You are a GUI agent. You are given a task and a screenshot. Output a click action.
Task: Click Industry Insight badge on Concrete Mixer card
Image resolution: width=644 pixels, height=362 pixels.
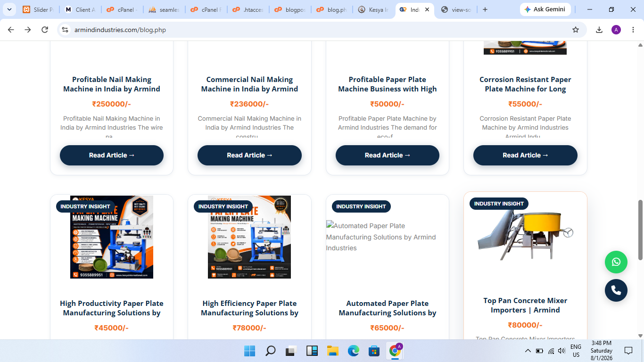[499, 204]
